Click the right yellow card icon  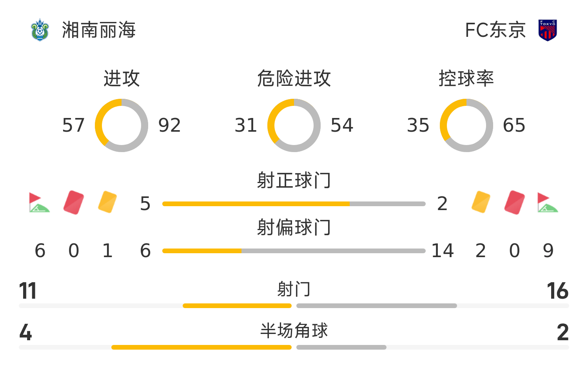tap(481, 202)
